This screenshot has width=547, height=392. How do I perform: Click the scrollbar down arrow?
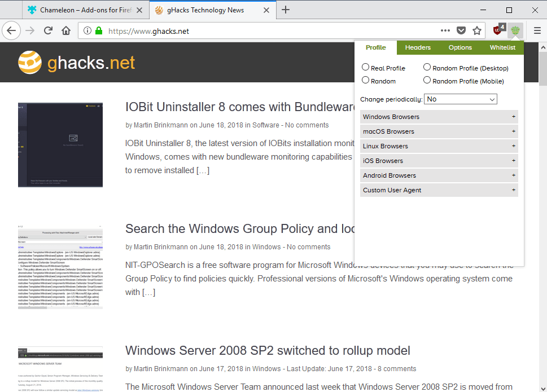(x=543, y=389)
